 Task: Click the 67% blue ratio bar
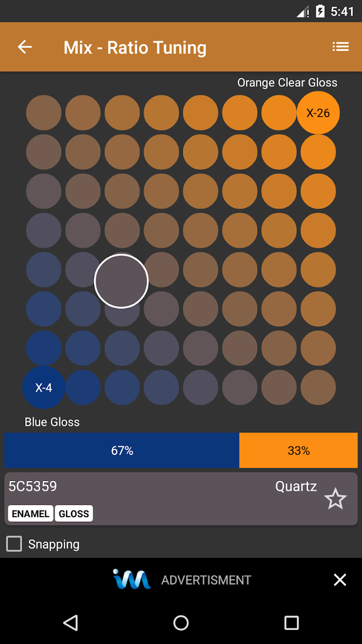click(122, 450)
